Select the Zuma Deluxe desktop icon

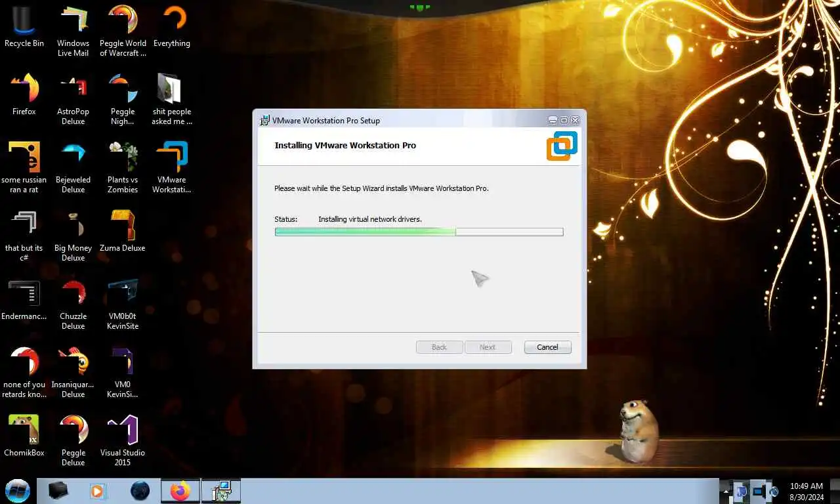(x=123, y=232)
